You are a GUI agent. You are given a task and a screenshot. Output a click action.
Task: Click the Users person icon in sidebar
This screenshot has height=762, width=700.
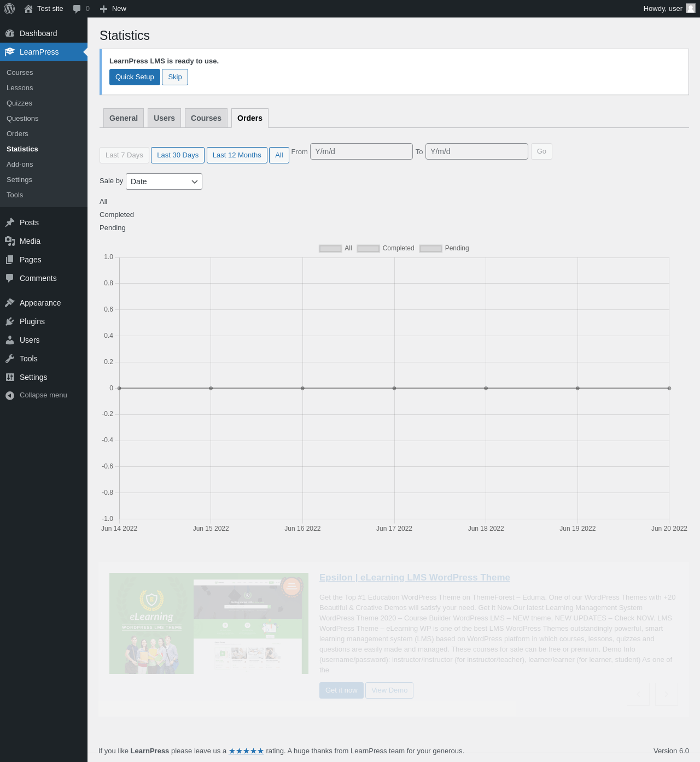pyautogui.click(x=10, y=340)
